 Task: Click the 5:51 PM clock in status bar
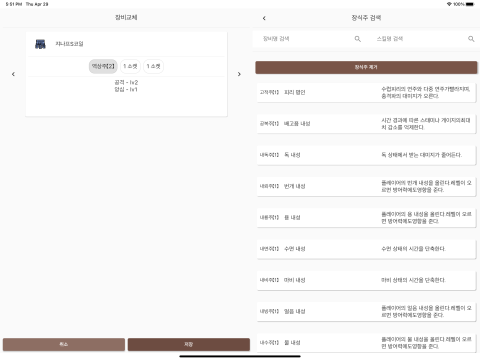[14, 4]
